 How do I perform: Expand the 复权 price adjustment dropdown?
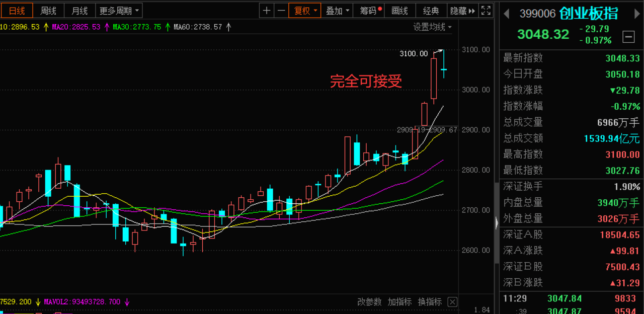pyautogui.click(x=304, y=10)
